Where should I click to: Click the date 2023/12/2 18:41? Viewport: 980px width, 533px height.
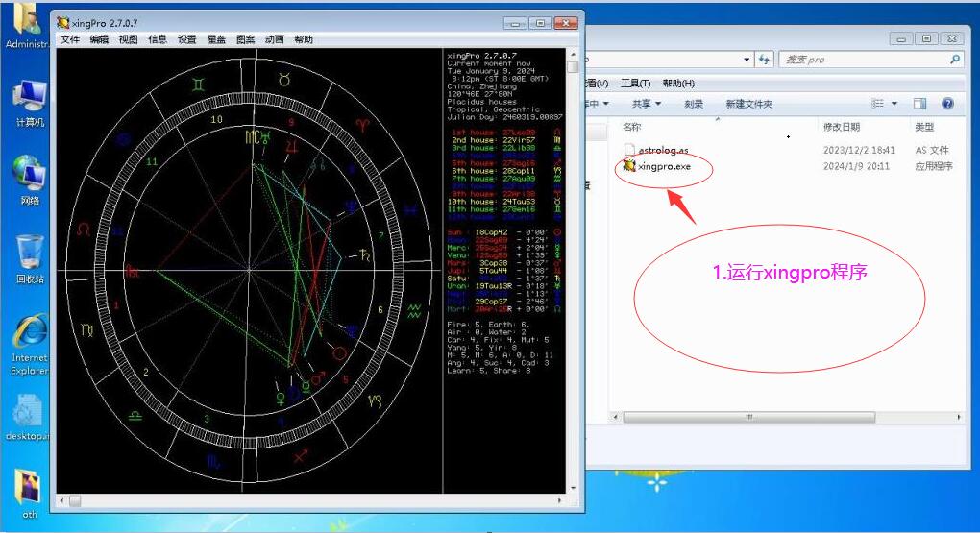859,150
